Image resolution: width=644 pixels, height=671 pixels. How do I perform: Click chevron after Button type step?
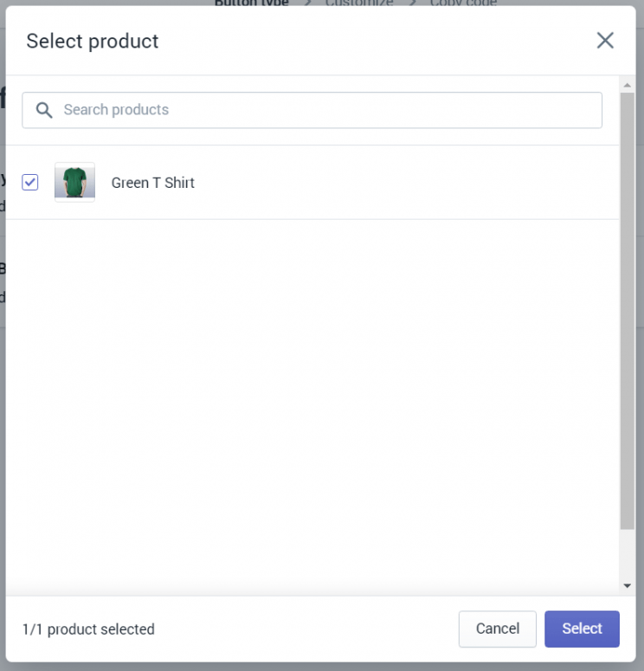[x=307, y=3]
